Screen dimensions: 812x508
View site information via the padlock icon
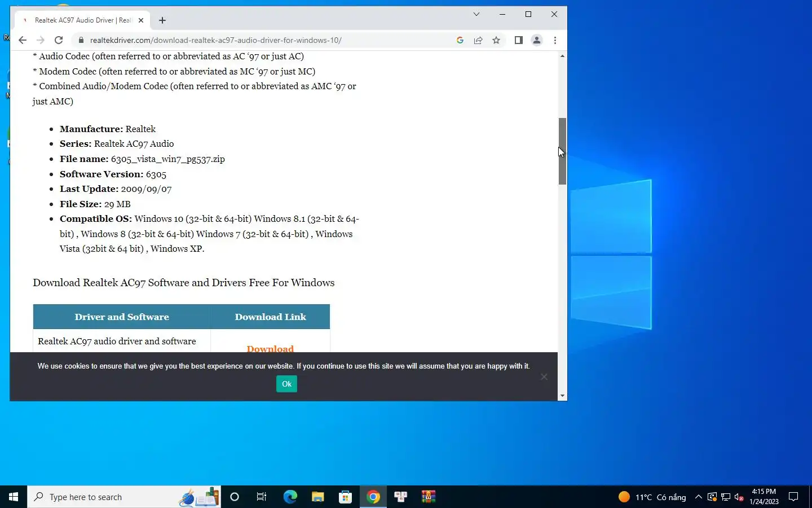click(x=81, y=40)
